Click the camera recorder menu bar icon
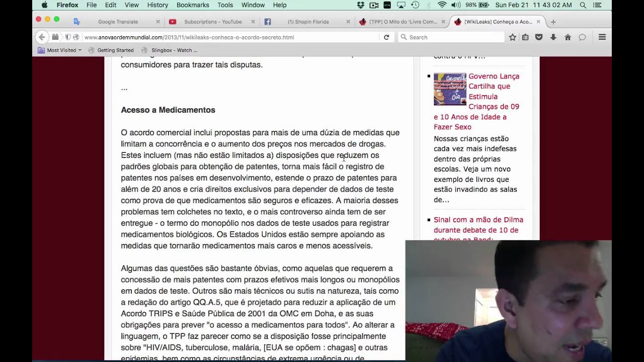 (374, 5)
